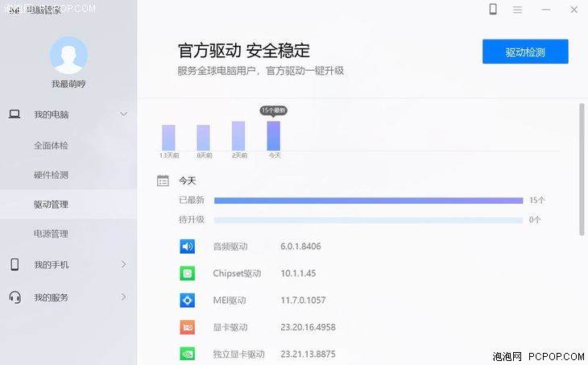This screenshot has width=588, height=365.
Task: Click the 驱动检测 driver scan button
Action: [525, 52]
